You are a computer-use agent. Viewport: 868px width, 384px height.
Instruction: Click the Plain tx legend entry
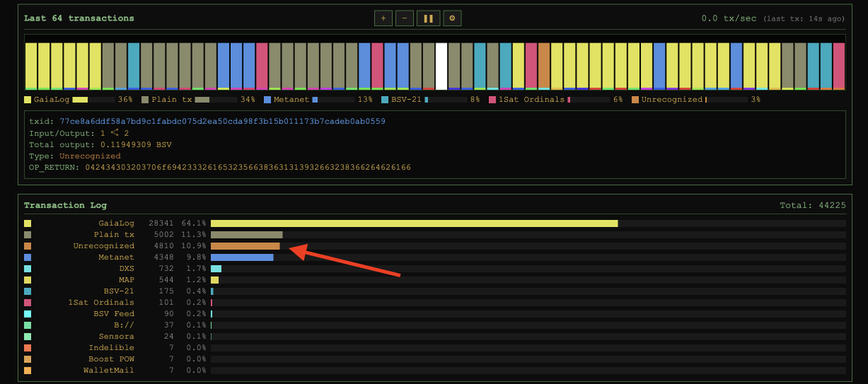click(197, 99)
